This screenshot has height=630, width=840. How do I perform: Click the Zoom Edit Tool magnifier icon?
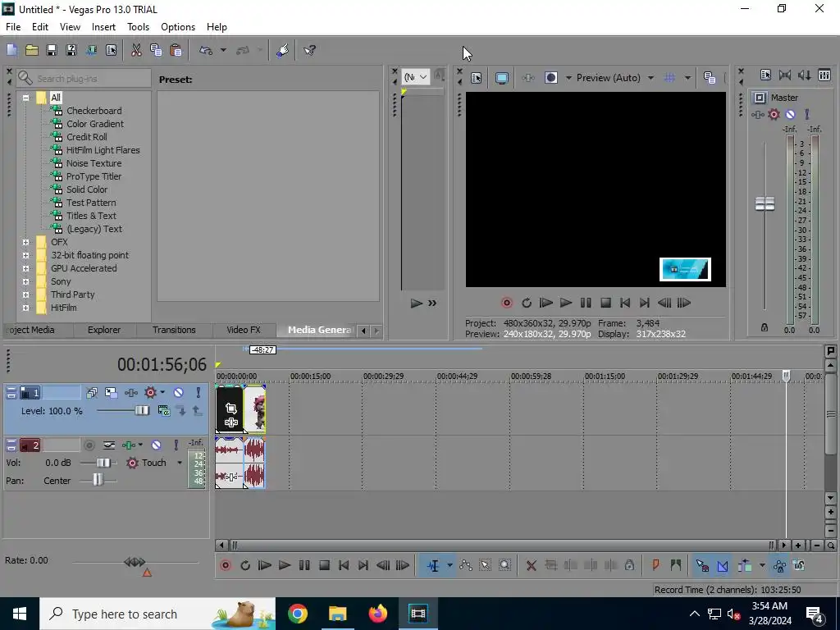tap(504, 565)
